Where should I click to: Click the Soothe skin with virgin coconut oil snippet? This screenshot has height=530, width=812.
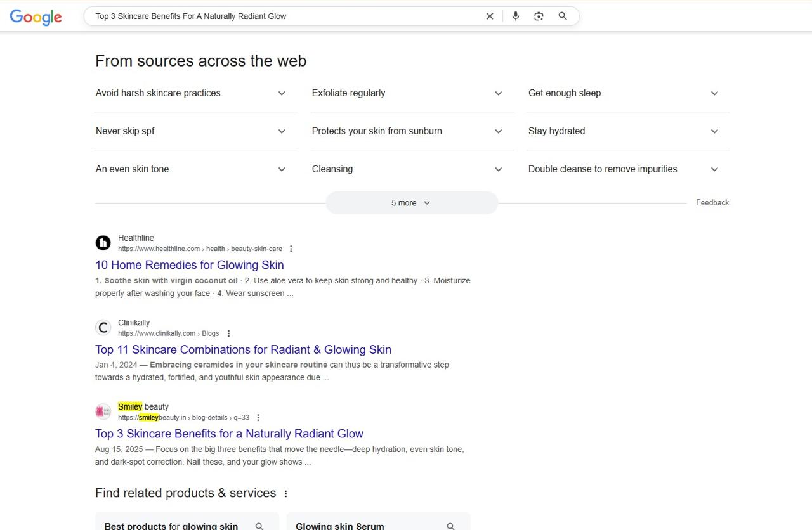[166, 281]
